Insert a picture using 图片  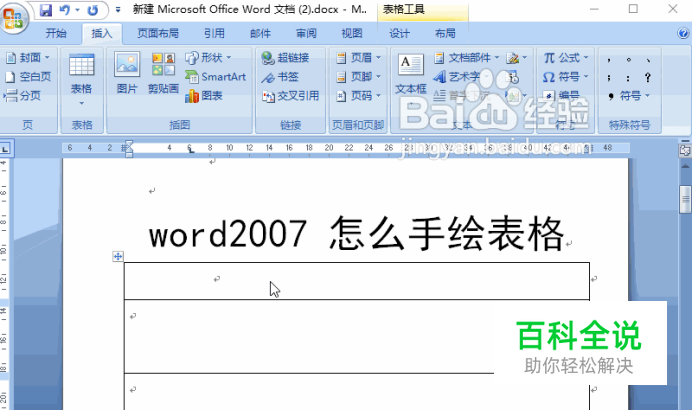pyautogui.click(x=127, y=73)
